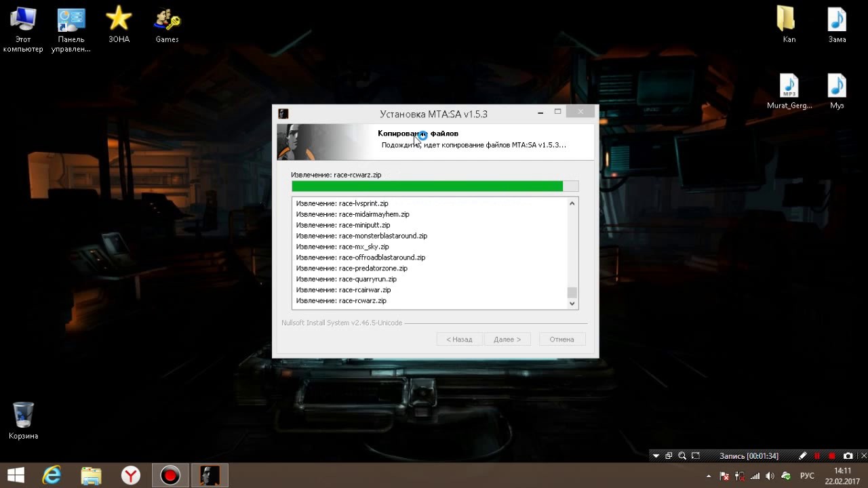Pause the recording with the red pause icon

tap(817, 456)
